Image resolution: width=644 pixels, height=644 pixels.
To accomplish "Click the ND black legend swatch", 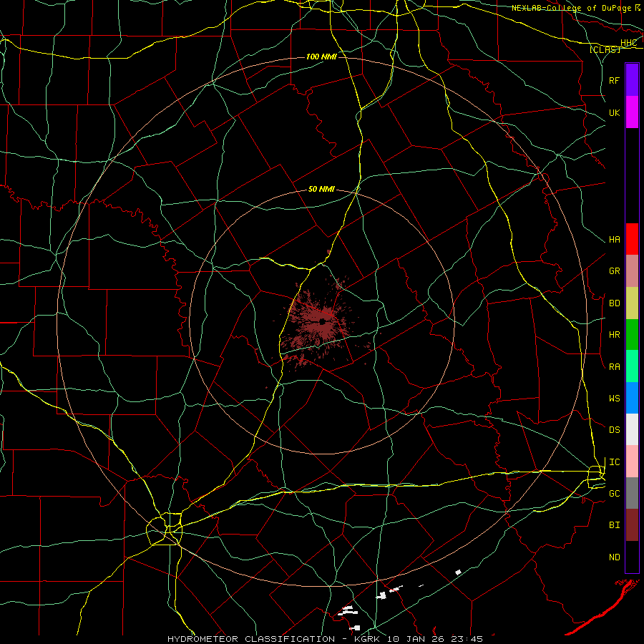I will tap(632, 557).
